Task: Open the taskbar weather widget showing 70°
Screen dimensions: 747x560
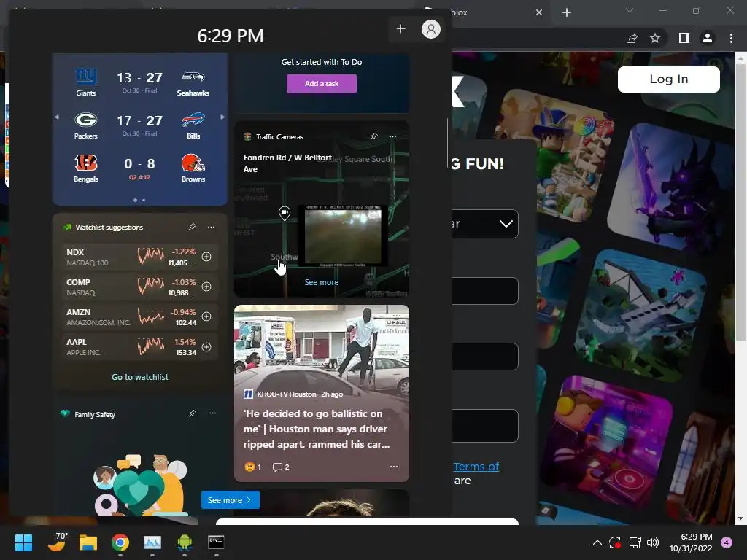Action: tap(58, 542)
